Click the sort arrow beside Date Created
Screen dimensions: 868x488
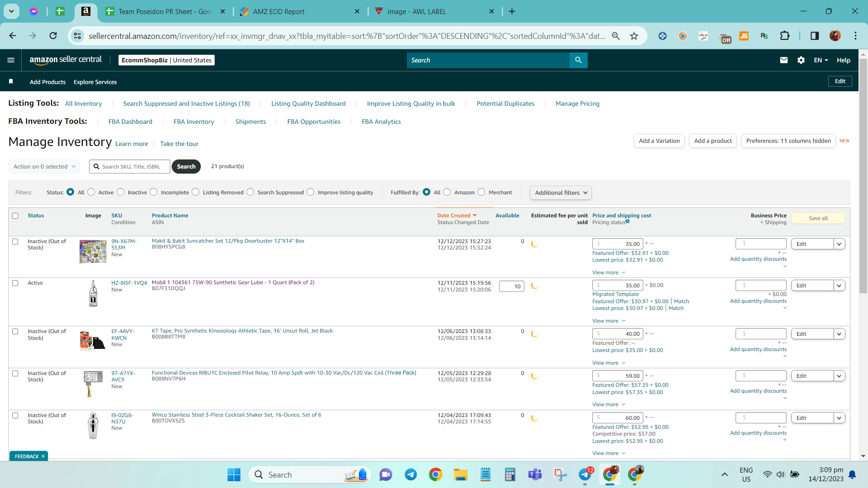tap(475, 216)
